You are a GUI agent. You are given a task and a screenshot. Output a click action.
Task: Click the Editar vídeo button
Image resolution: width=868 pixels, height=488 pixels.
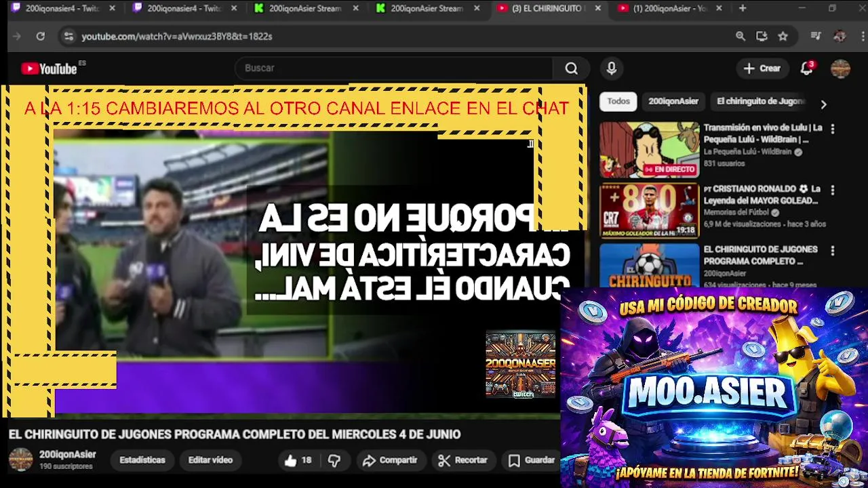tap(210, 460)
